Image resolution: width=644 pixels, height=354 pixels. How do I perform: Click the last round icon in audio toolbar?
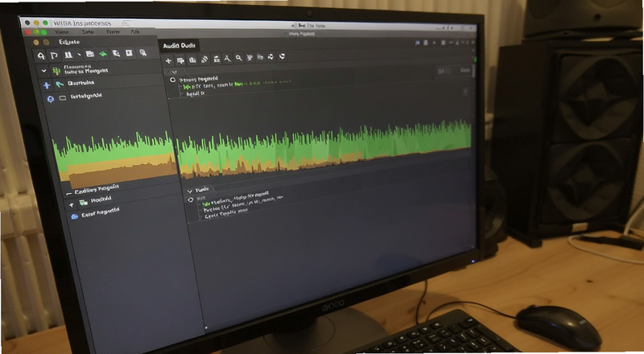pos(283,56)
